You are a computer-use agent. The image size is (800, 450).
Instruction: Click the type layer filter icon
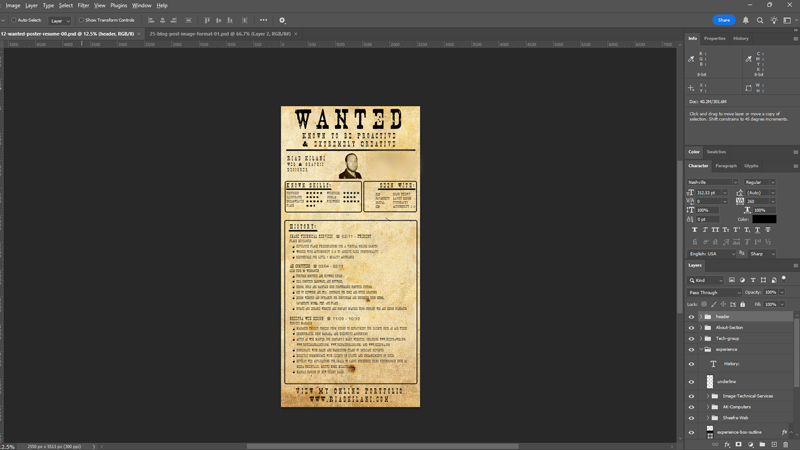[x=754, y=280]
